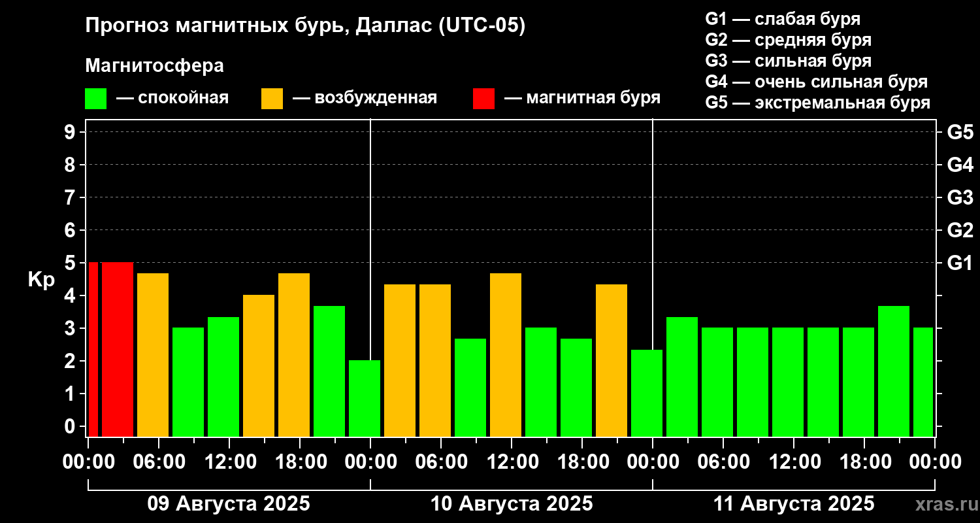980x523 pixels.
Task: Click the orange Kp 4 bar on 09 August
Action: pos(259,365)
